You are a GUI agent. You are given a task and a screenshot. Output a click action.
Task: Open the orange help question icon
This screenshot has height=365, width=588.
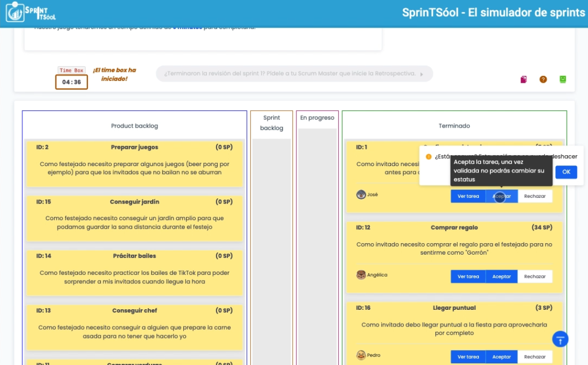point(543,79)
